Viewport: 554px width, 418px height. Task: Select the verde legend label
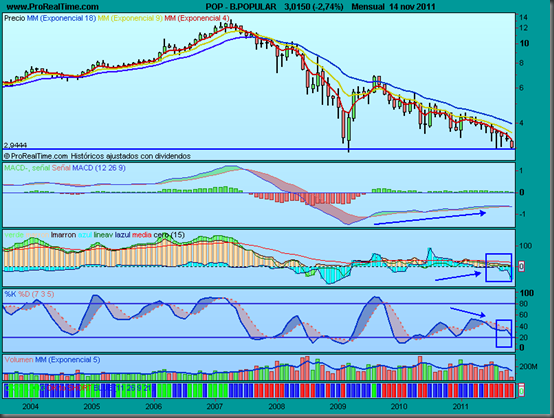point(14,235)
